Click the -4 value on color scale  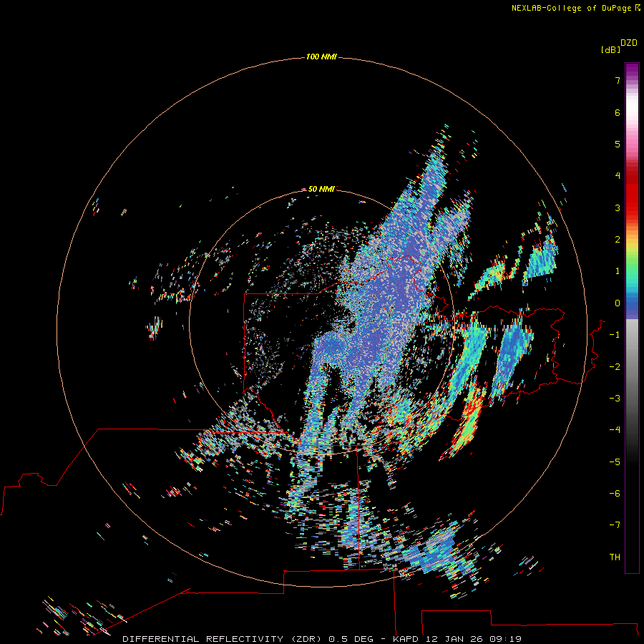tap(615, 430)
